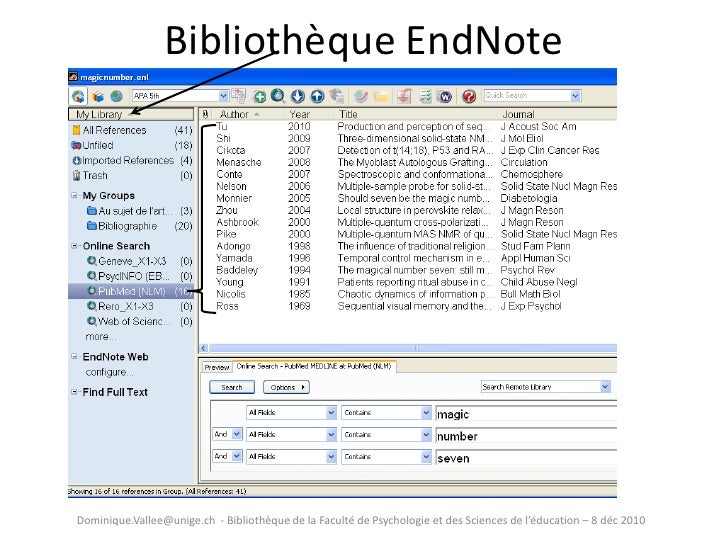
Task: Click Return to Word Processor icon
Action: (445, 96)
